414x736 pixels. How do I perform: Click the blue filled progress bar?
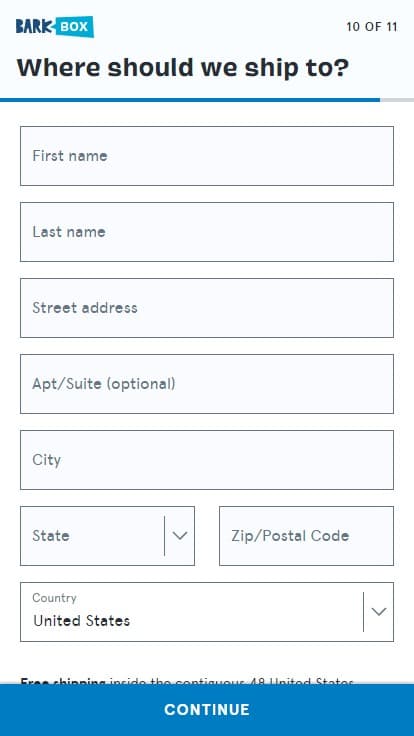[x=190, y=100]
